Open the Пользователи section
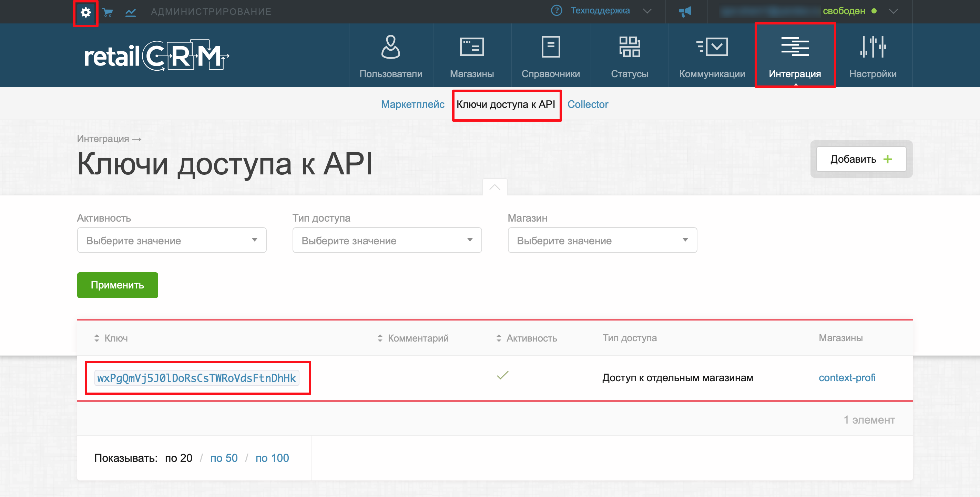The height and width of the screenshot is (497, 980). tap(391, 55)
